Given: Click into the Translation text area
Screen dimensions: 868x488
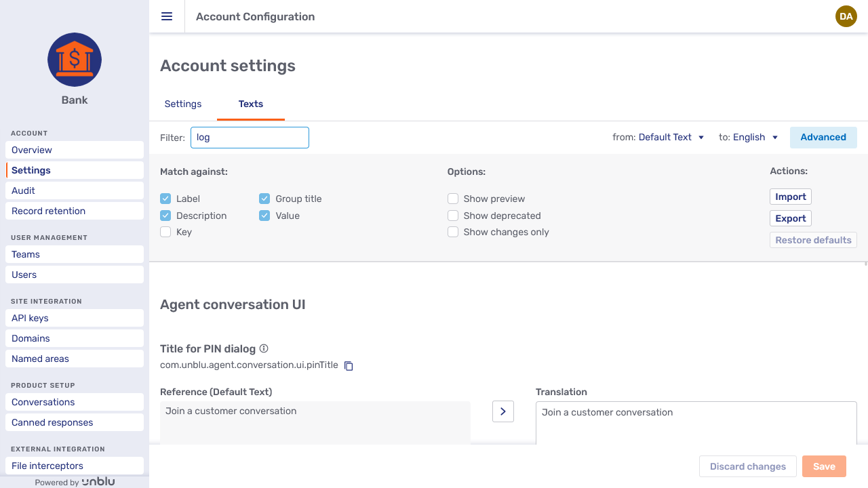Looking at the screenshot, I should (696, 423).
